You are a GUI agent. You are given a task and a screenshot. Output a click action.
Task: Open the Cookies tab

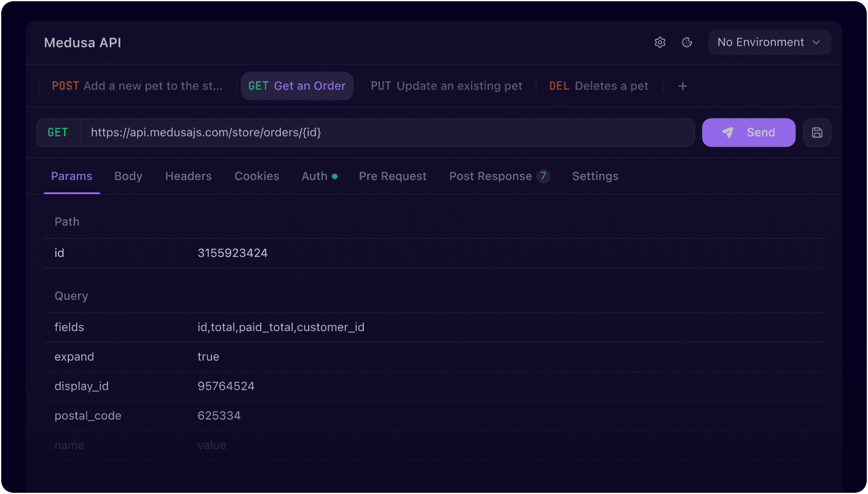tap(257, 176)
